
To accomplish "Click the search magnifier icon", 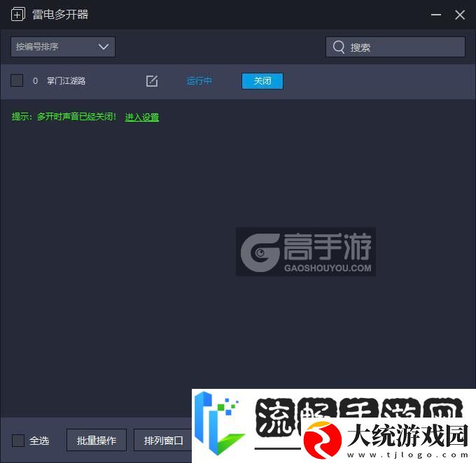I will 339,47.
